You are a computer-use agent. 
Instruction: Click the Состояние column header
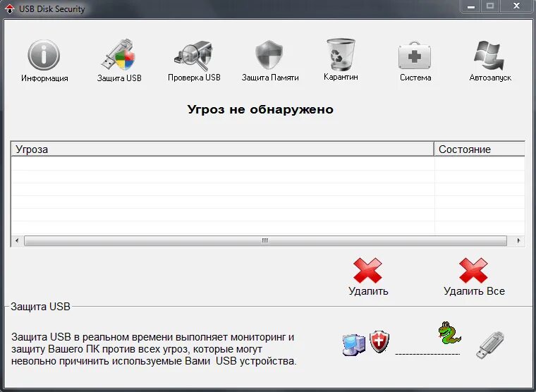point(480,149)
